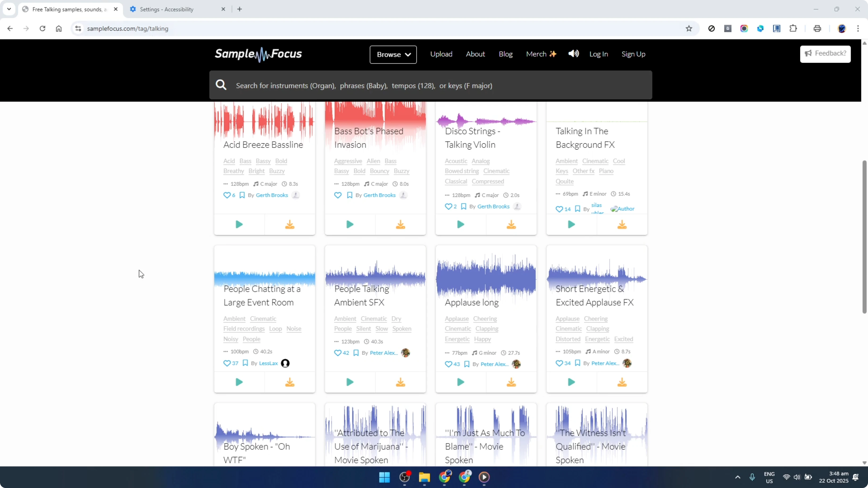Open the Upload page
The height and width of the screenshot is (488, 868).
pyautogui.click(x=441, y=54)
